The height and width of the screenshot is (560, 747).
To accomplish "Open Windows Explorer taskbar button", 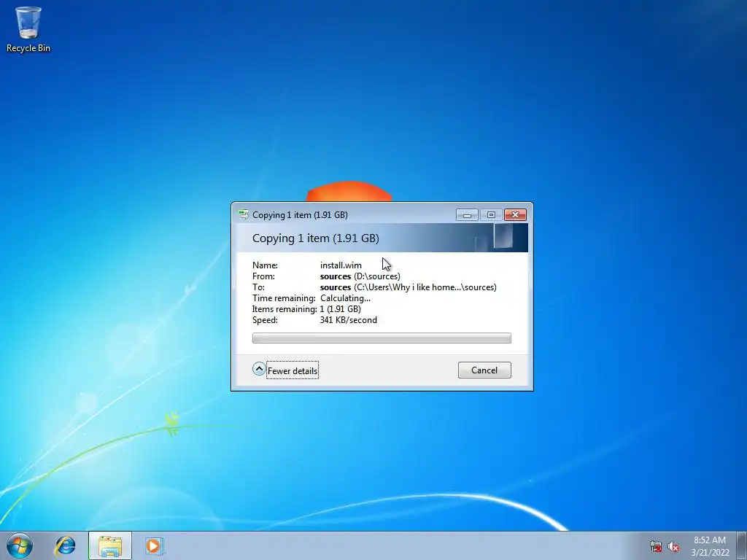I will (x=110, y=545).
